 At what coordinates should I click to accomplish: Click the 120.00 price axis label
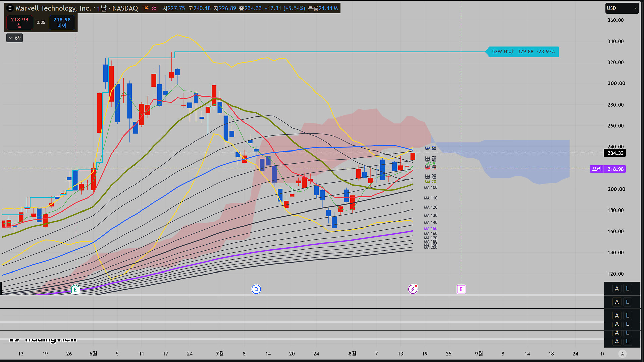point(616,274)
